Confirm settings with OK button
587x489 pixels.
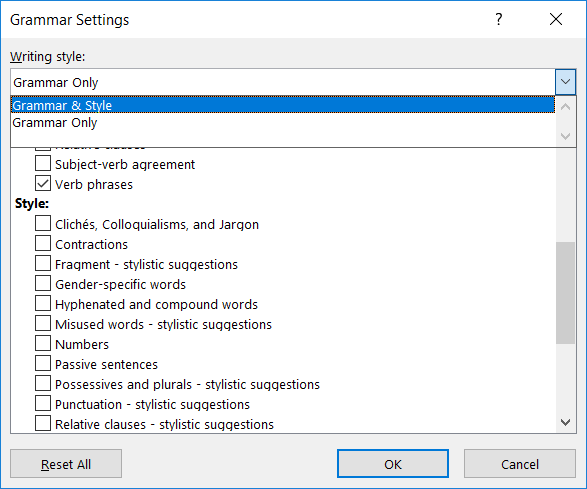[x=393, y=464]
